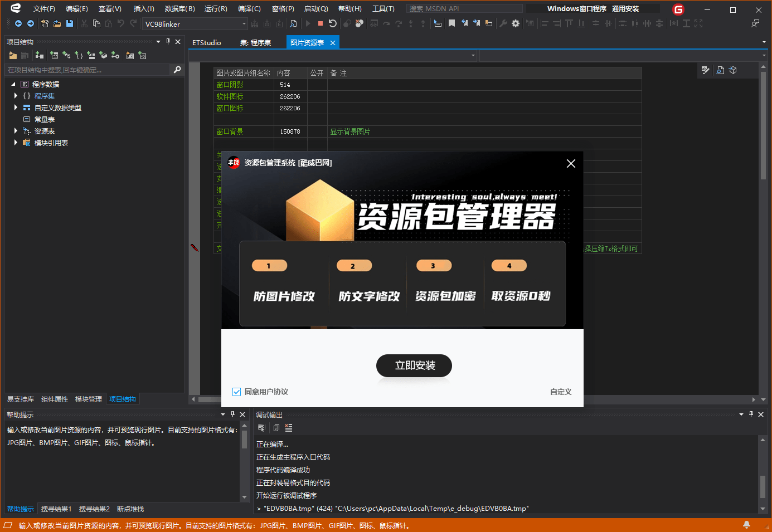Click the debug output scrollbar down arrow
Screen dimensions: 772x532
click(763, 509)
